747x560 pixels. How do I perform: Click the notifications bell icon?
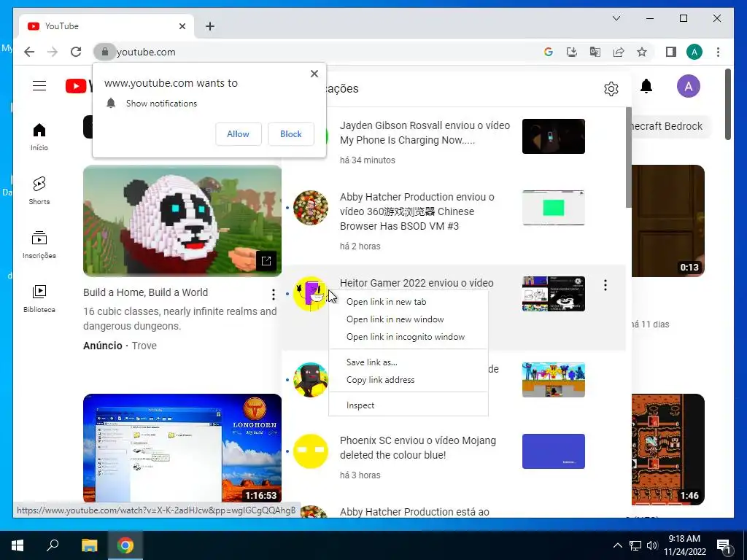pyautogui.click(x=646, y=86)
